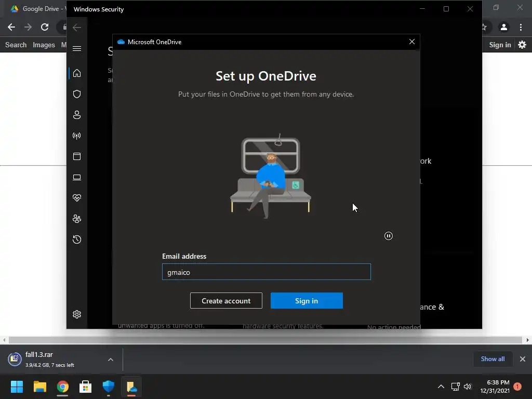Open Windows Security taskbar icon
Image resolution: width=532 pixels, height=399 pixels.
pyautogui.click(x=109, y=387)
